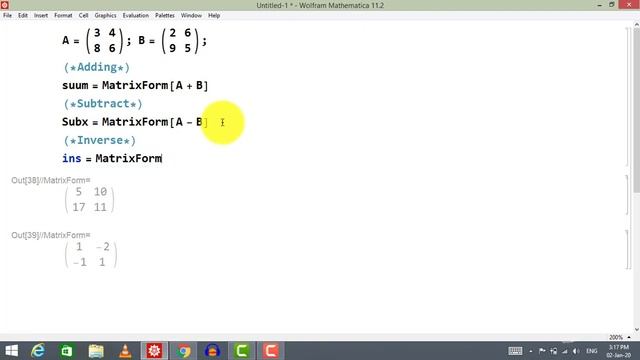Screen dimensions: 640x360
Task: Open File Explorer from taskbar
Action: click(x=96, y=351)
